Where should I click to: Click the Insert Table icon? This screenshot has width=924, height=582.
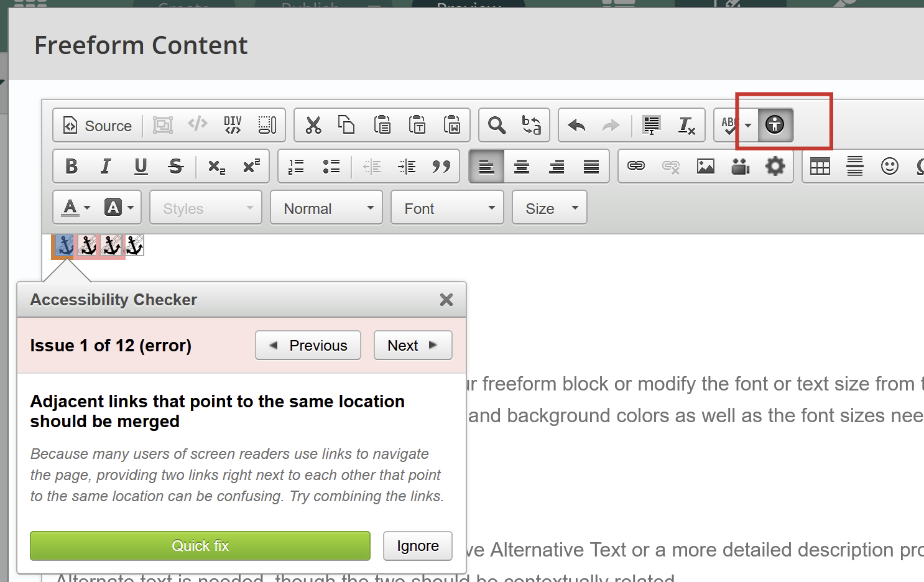click(820, 166)
